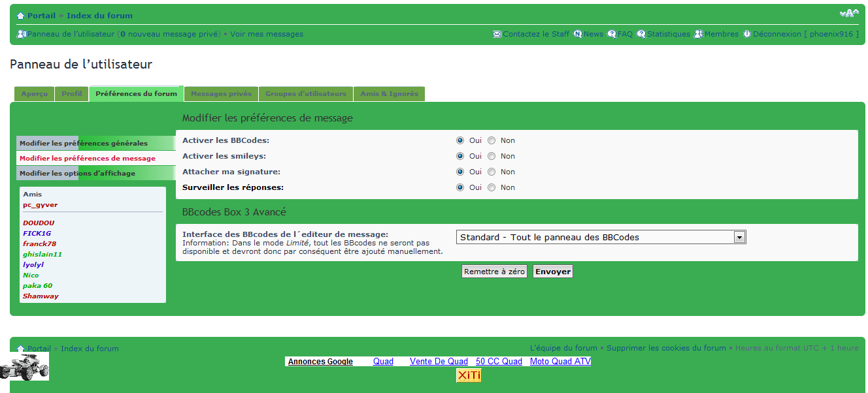Screen dimensions: 868x393
Task: Open friend pc_gyver's profile link
Action: (x=41, y=205)
